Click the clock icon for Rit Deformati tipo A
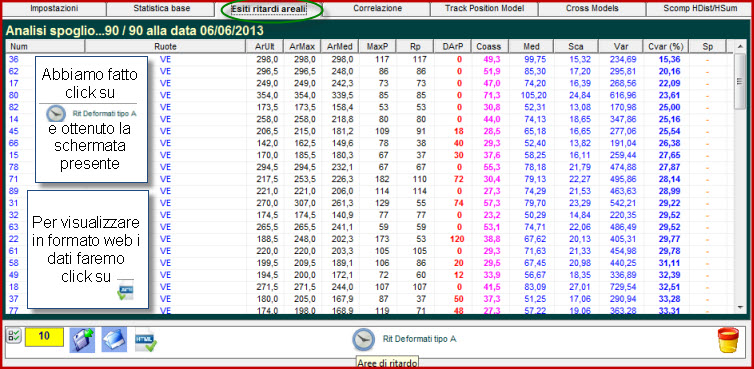Viewport: 754px width, 369px height. pos(363,339)
